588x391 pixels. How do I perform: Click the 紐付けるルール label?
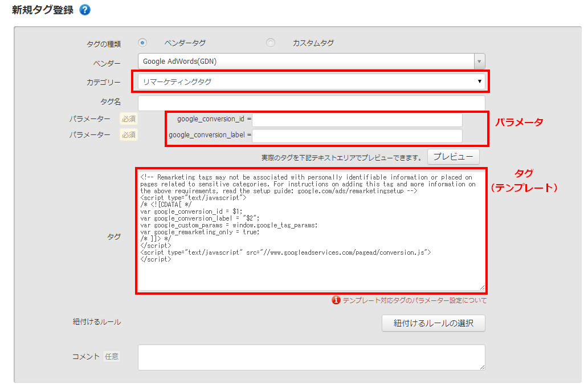tap(97, 322)
